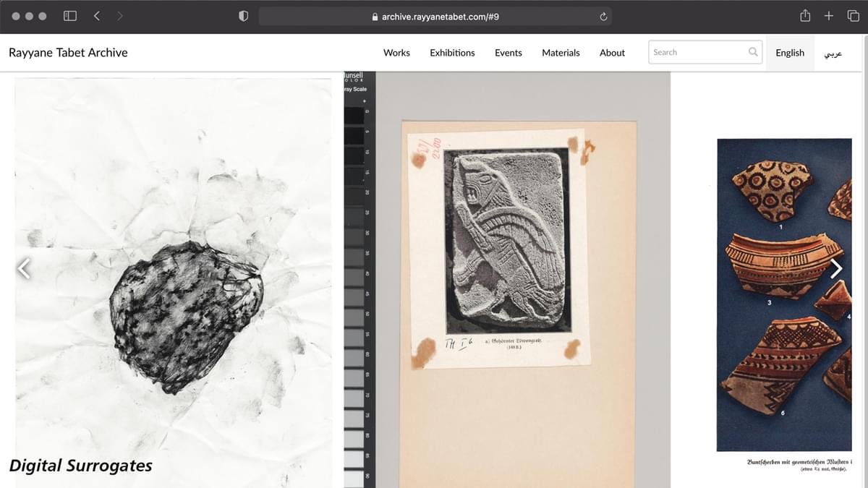Click the Rayyane Tabet Archive title

point(68,53)
